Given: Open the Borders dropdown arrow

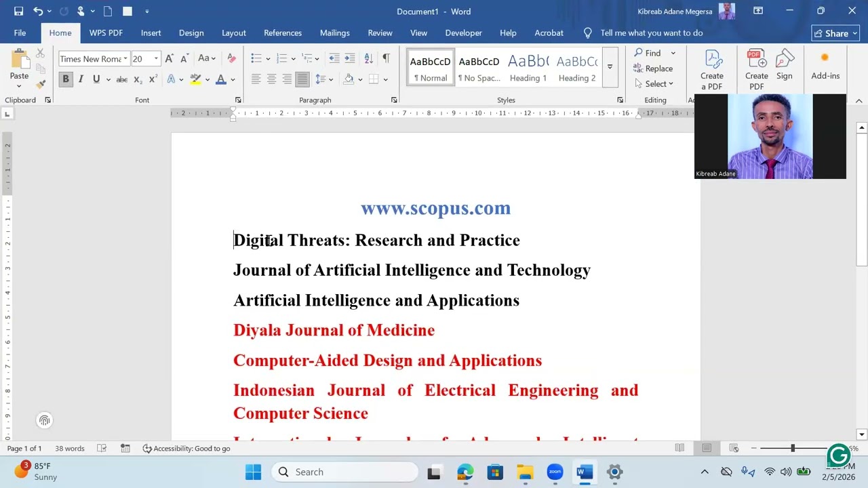Looking at the screenshot, I should tap(385, 80).
